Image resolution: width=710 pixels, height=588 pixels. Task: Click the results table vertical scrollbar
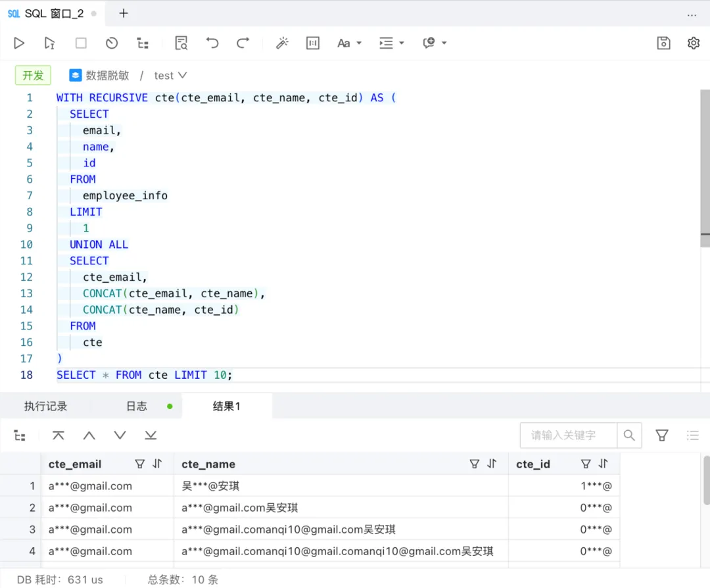[706, 480]
